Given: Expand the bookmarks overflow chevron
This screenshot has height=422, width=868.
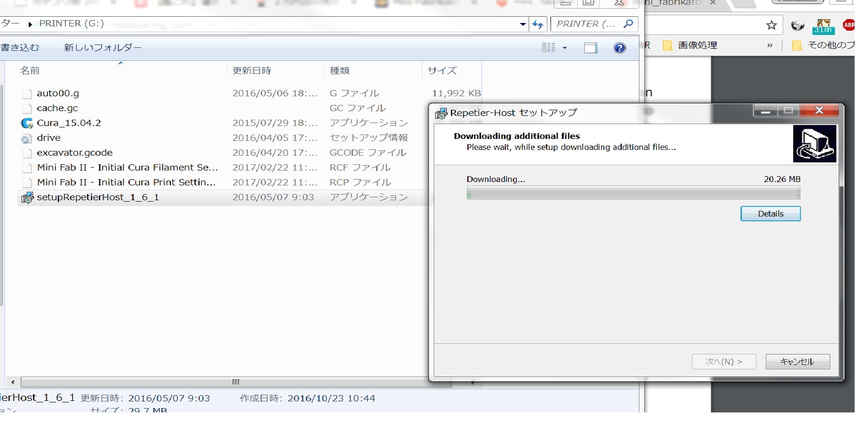Looking at the screenshot, I should (770, 46).
